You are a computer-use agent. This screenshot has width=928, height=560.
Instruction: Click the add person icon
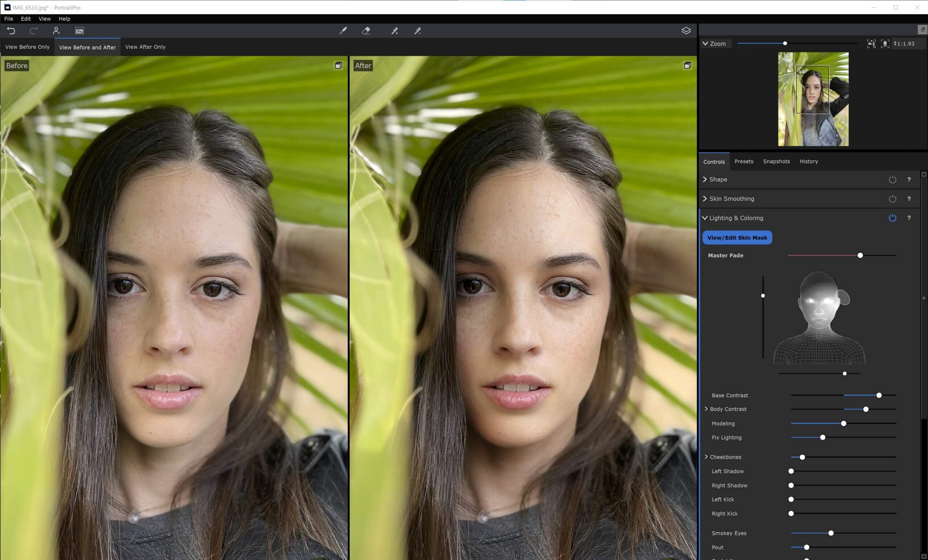click(56, 31)
